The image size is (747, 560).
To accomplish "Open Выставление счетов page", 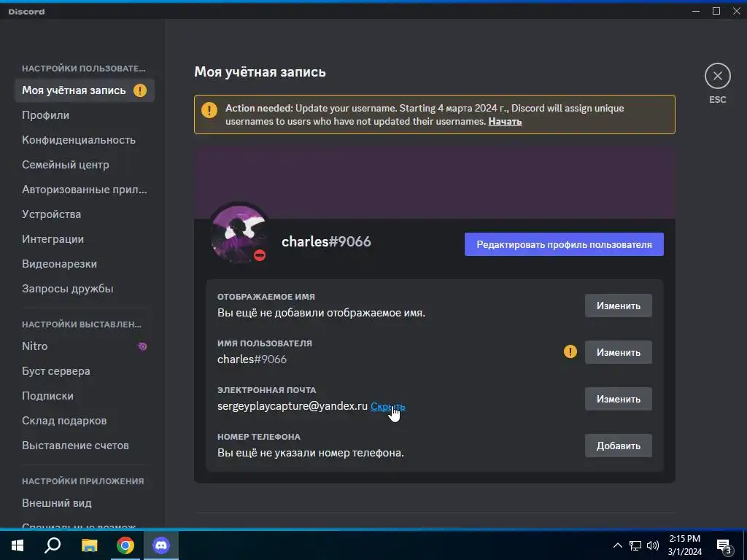I will (x=85, y=446).
